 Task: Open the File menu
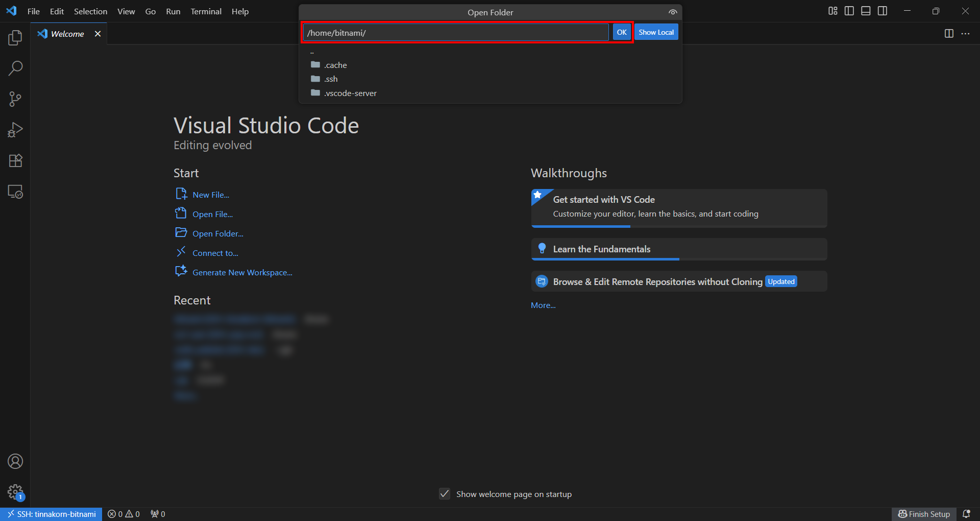(x=34, y=11)
